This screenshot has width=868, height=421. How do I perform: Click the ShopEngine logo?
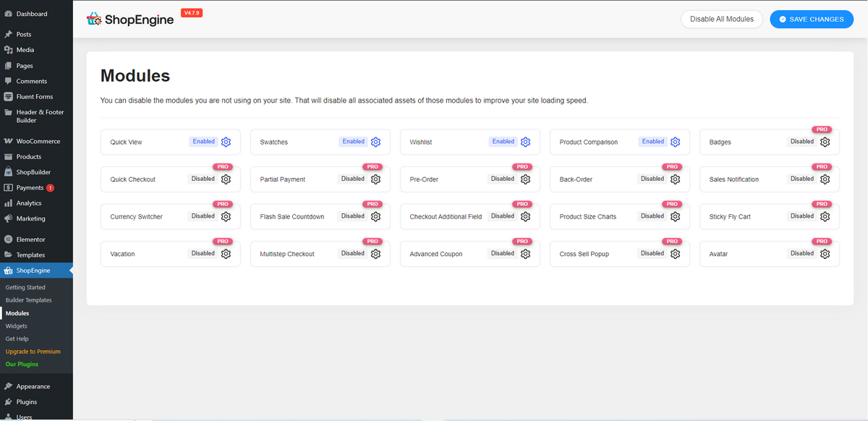pos(129,20)
